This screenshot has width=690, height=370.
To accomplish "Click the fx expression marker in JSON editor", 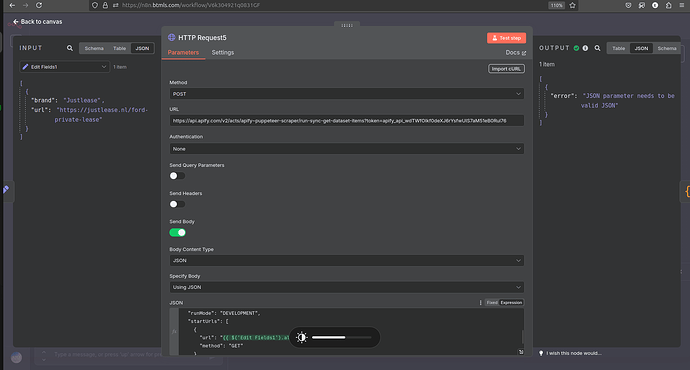I will point(174,331).
